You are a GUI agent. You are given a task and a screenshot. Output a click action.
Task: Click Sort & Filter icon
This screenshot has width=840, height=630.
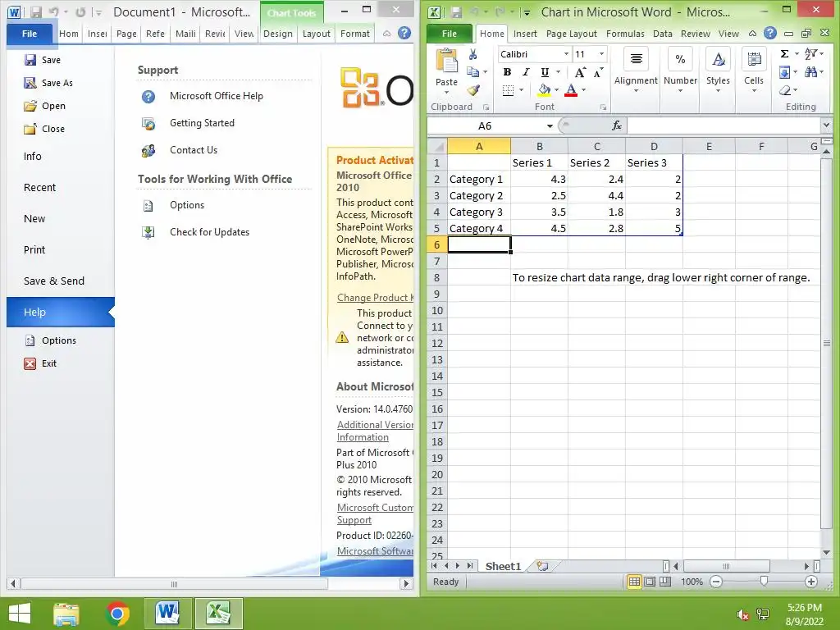811,53
